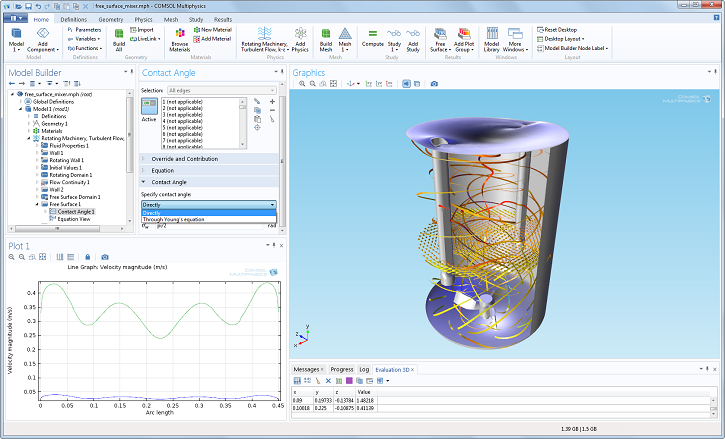This screenshot has height=439, width=725.
Task: Expand the Equation section
Action: (x=210, y=170)
